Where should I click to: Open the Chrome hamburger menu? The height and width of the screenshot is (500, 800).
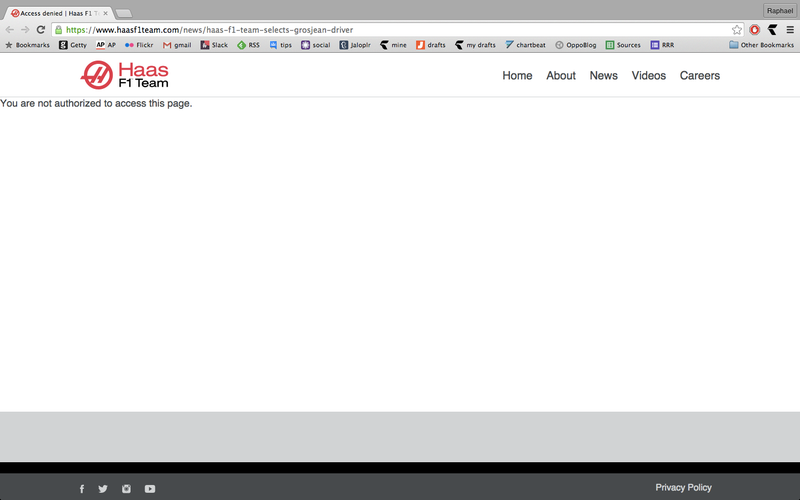[790, 30]
